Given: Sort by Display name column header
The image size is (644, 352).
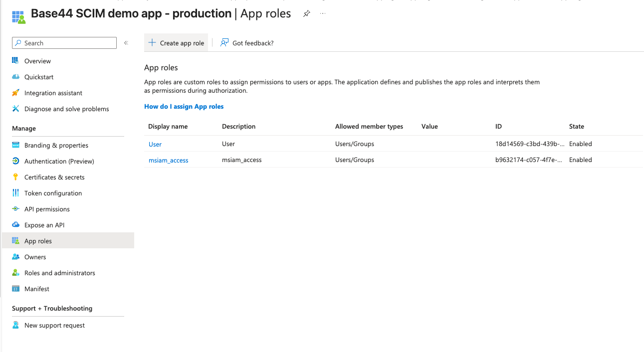Looking at the screenshot, I should coord(168,126).
